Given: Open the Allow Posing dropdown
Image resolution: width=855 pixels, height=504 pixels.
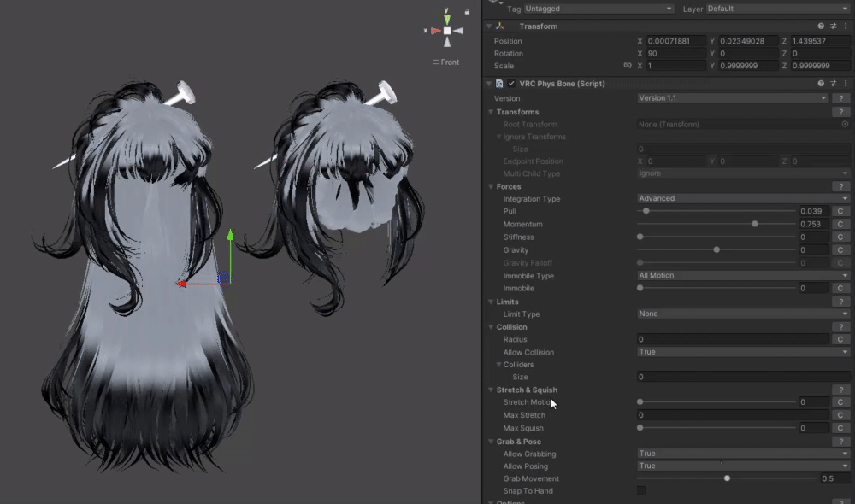Looking at the screenshot, I should [x=743, y=466].
